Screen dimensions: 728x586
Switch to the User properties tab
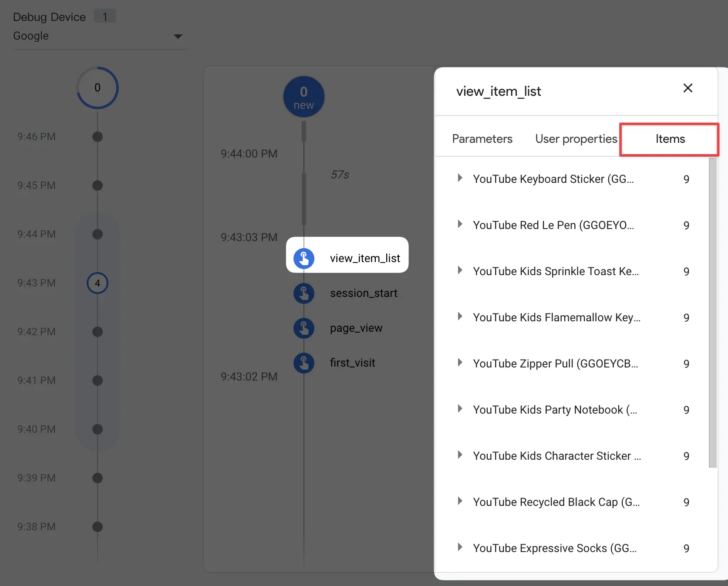pyautogui.click(x=576, y=139)
